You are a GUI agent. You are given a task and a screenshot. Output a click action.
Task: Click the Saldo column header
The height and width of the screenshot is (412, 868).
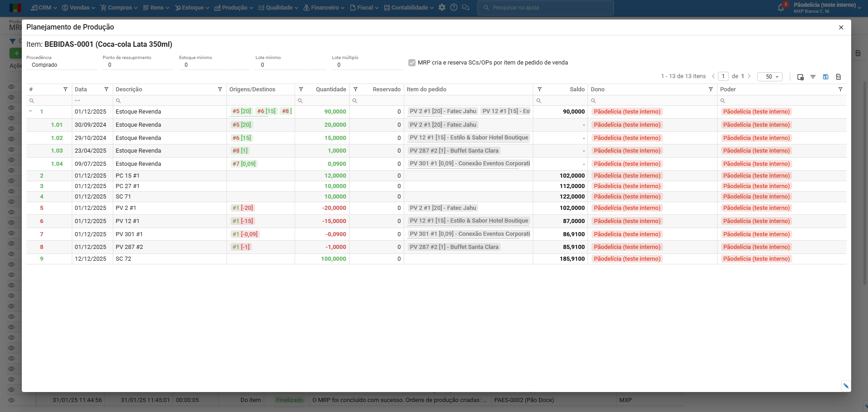point(577,89)
